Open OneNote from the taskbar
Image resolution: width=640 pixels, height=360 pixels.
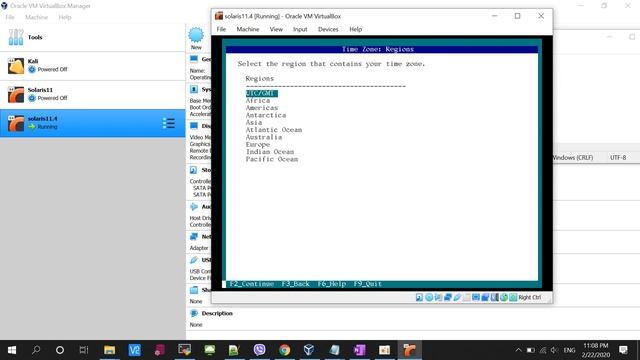(359, 350)
